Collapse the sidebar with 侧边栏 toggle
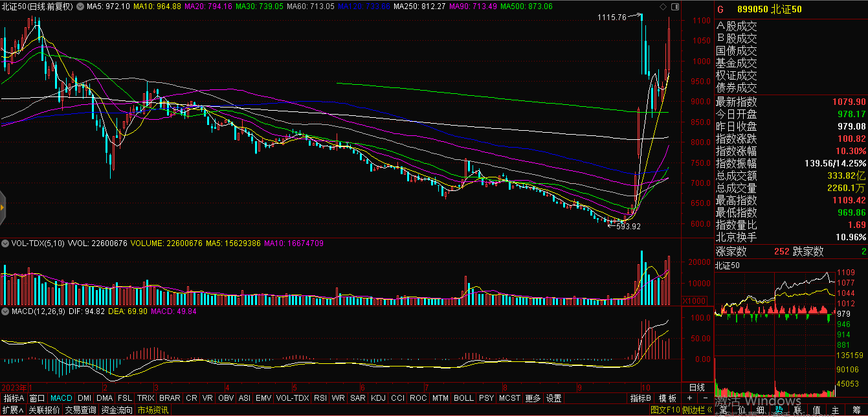Viewport: 868px width, 417px height. (x=696, y=410)
